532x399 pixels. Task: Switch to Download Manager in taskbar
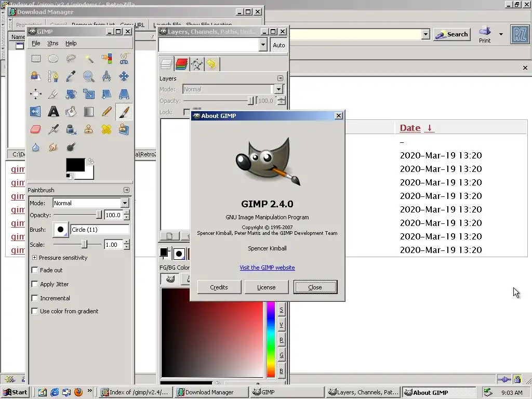tap(212, 392)
